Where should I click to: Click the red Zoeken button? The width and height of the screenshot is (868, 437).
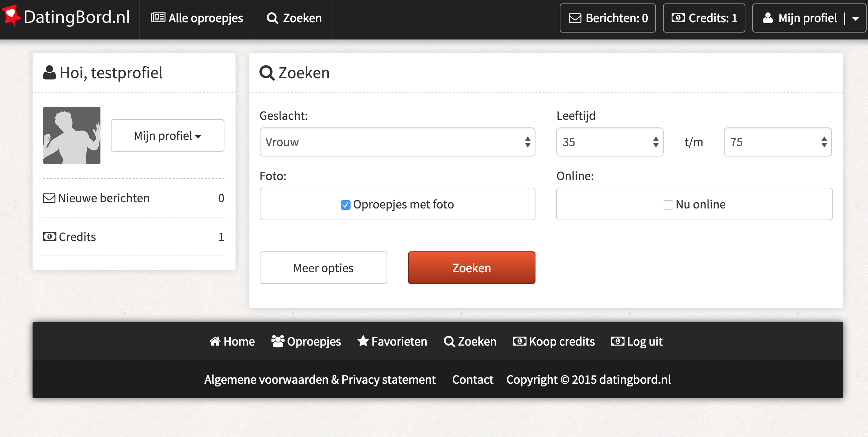(471, 268)
